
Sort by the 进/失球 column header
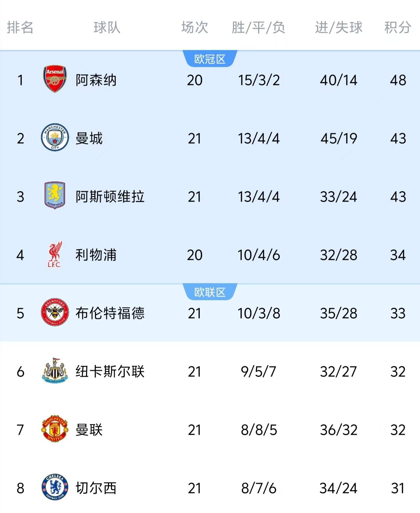point(338,27)
